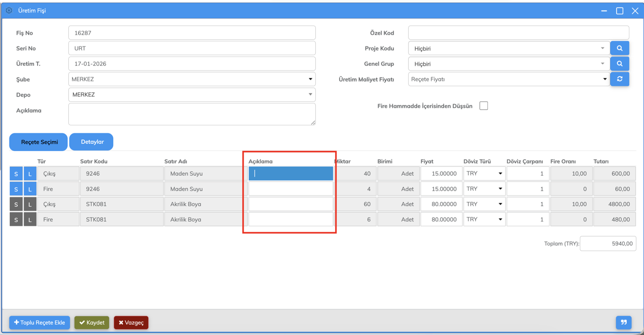Click the S icon on first Çıkış row
644x335 pixels.
(16, 174)
